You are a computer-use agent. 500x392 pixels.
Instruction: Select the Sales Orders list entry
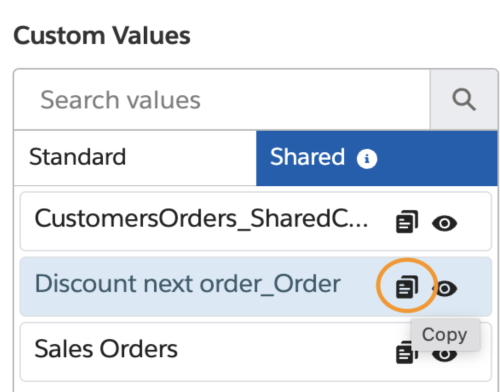(x=256, y=352)
